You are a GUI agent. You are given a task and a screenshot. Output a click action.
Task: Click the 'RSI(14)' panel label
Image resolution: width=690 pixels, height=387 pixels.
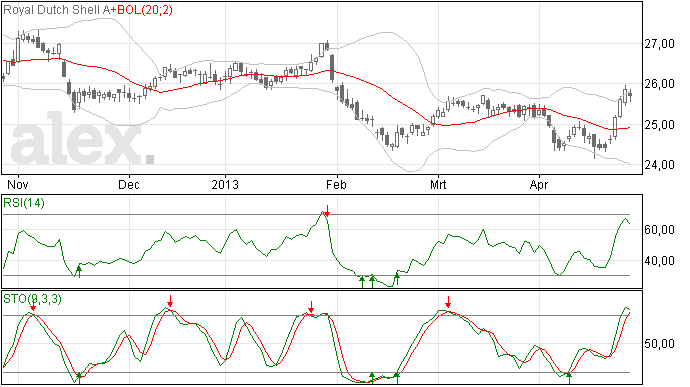(24, 203)
